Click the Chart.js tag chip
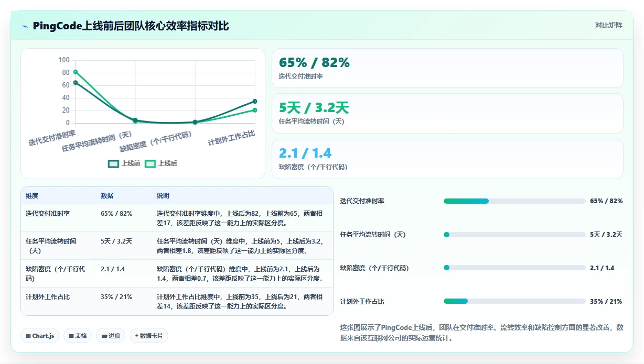Image resolution: width=644 pixels, height=364 pixels. (40, 336)
